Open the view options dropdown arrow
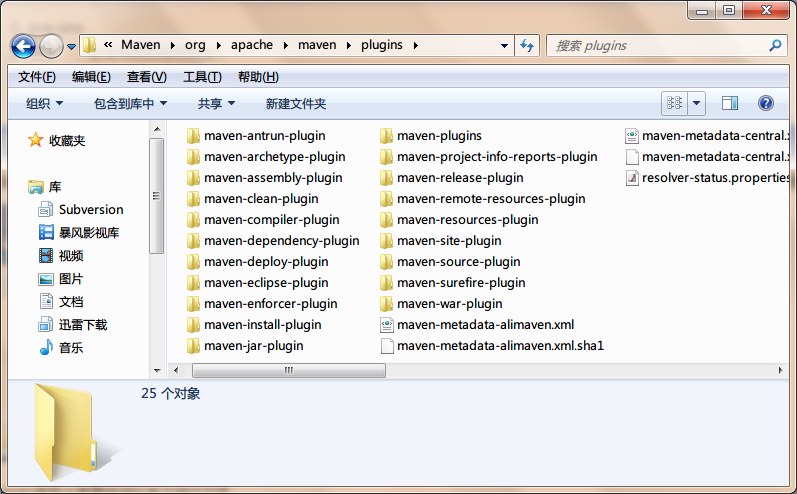This screenshot has height=494, width=797. tap(696, 103)
